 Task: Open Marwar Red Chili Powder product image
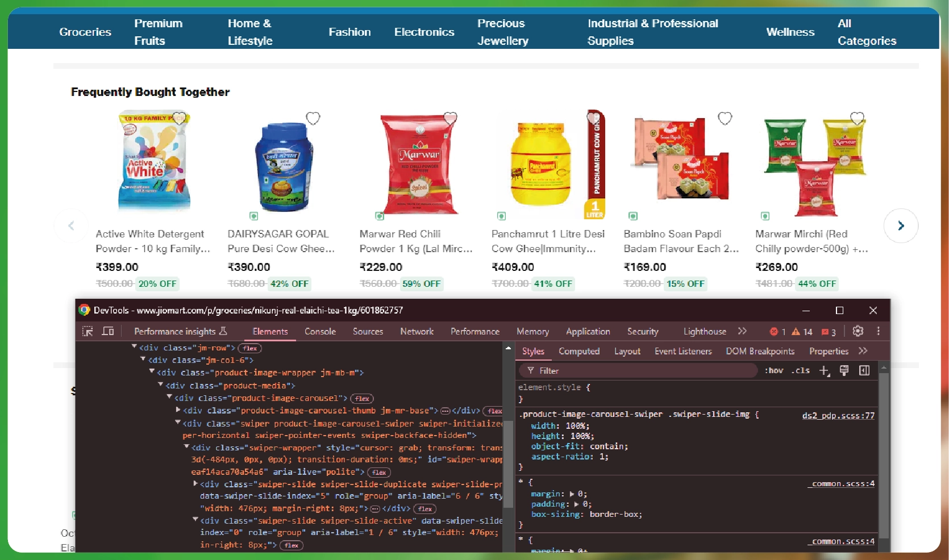coord(419,165)
